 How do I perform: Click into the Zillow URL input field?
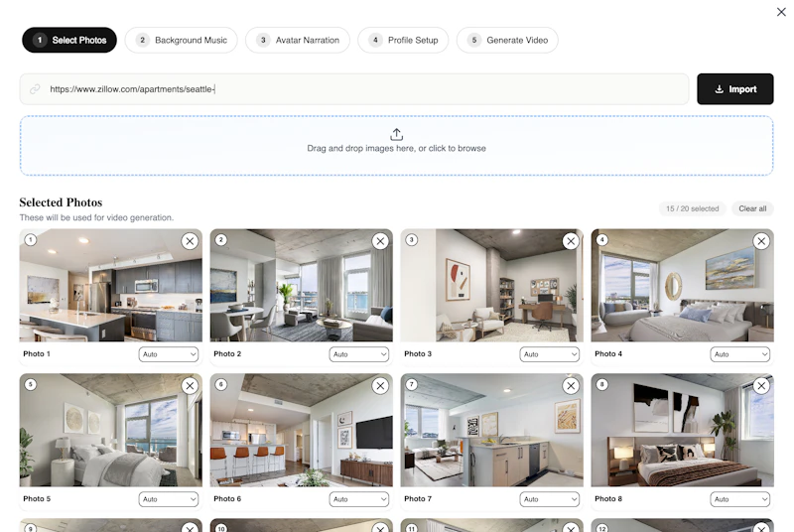click(354, 89)
